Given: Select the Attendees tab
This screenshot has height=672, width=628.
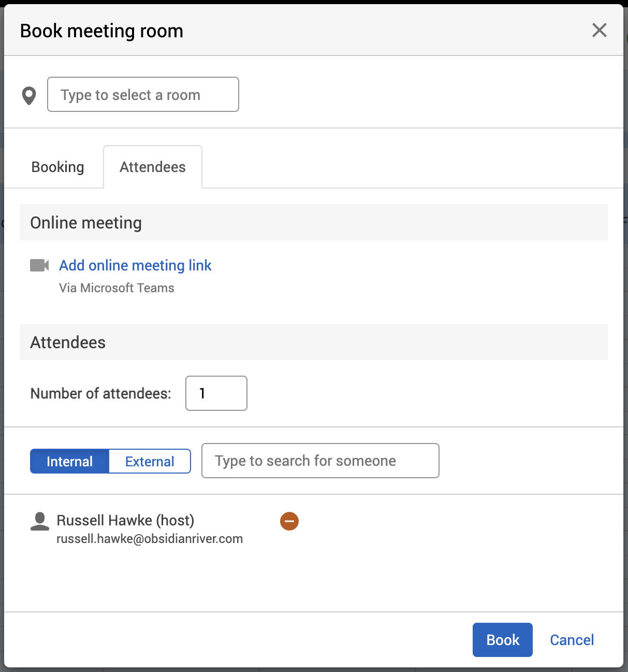Looking at the screenshot, I should pyautogui.click(x=153, y=167).
